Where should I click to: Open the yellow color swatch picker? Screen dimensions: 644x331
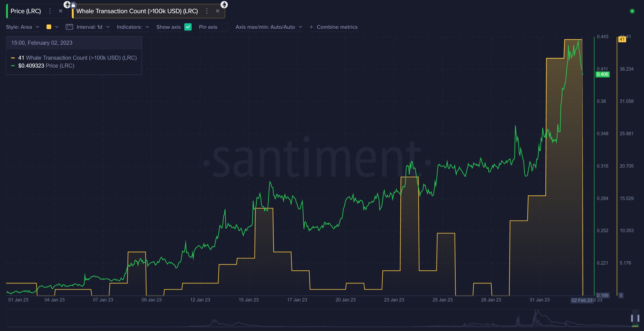(49, 27)
